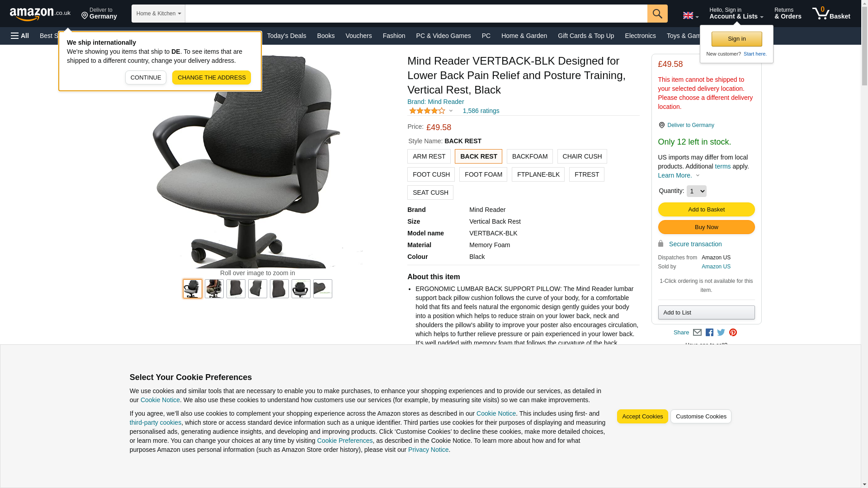Open the All hamburger menu
This screenshot has height=488, width=868.
20,36
